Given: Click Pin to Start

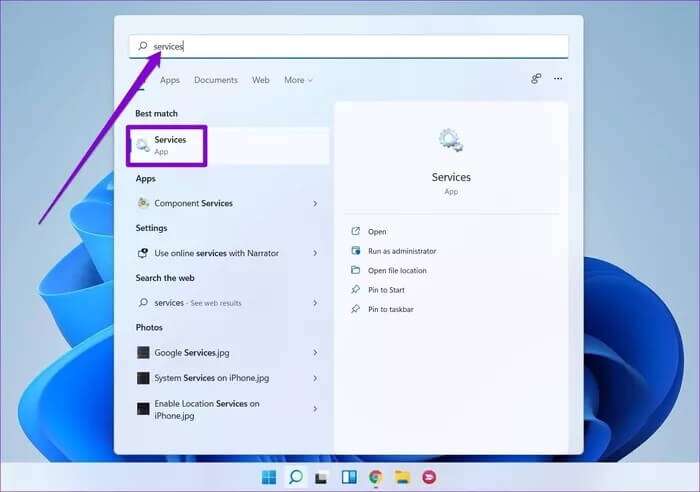Looking at the screenshot, I should (x=386, y=290).
